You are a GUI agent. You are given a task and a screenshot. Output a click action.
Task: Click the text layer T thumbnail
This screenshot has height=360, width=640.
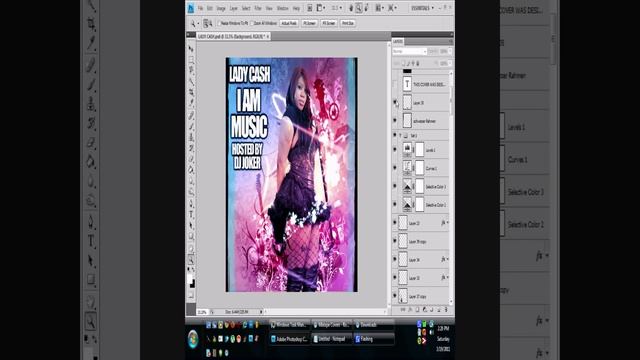[407, 84]
